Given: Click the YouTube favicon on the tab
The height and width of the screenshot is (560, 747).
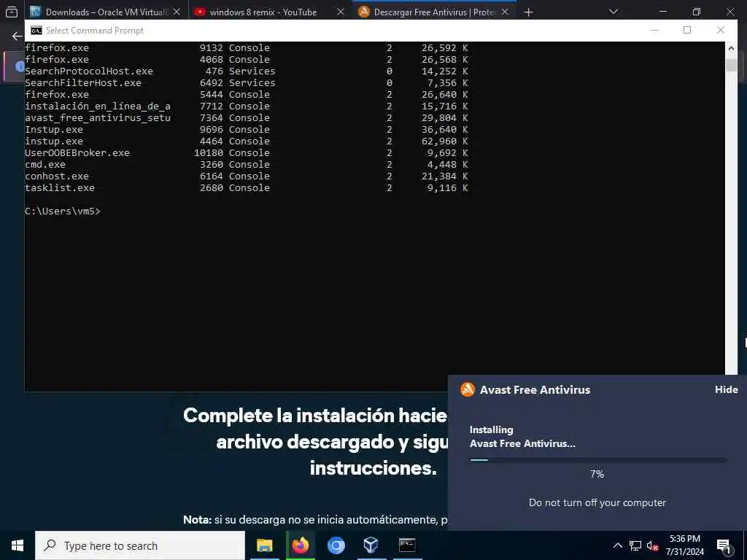Looking at the screenshot, I should click(x=200, y=12).
